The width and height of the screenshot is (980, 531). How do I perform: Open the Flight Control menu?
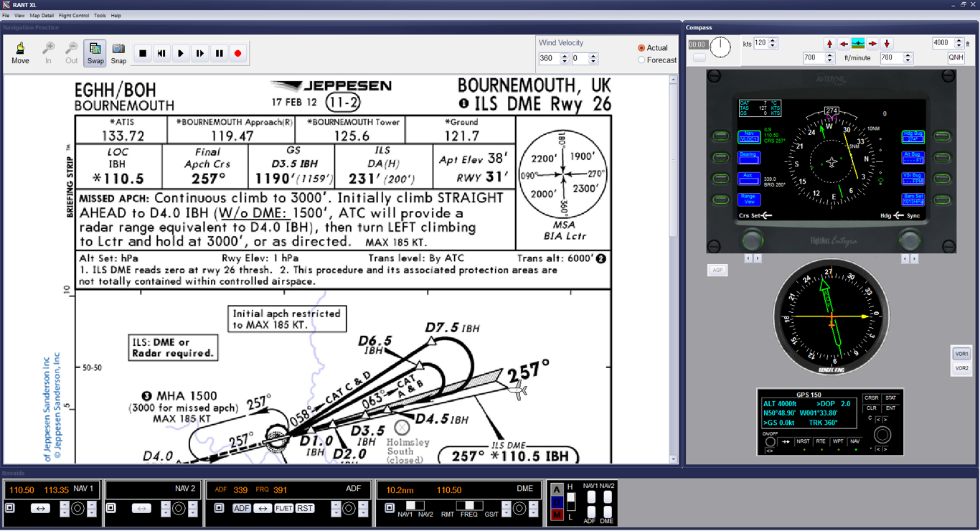[x=74, y=15]
